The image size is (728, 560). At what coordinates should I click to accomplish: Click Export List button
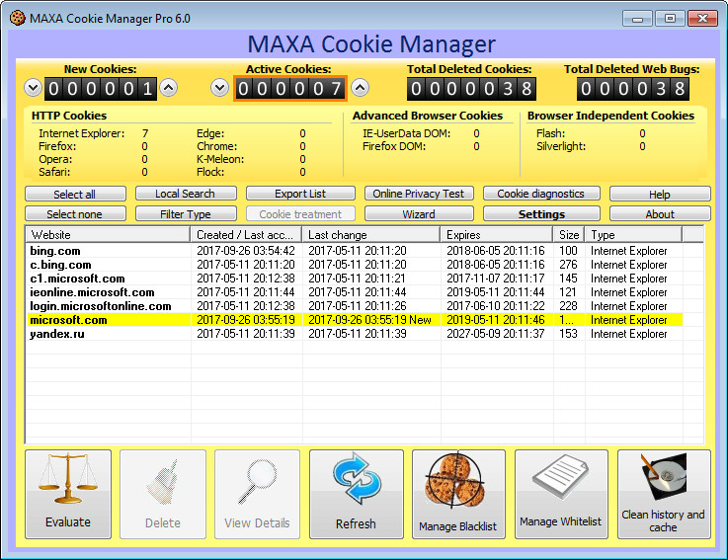300,194
